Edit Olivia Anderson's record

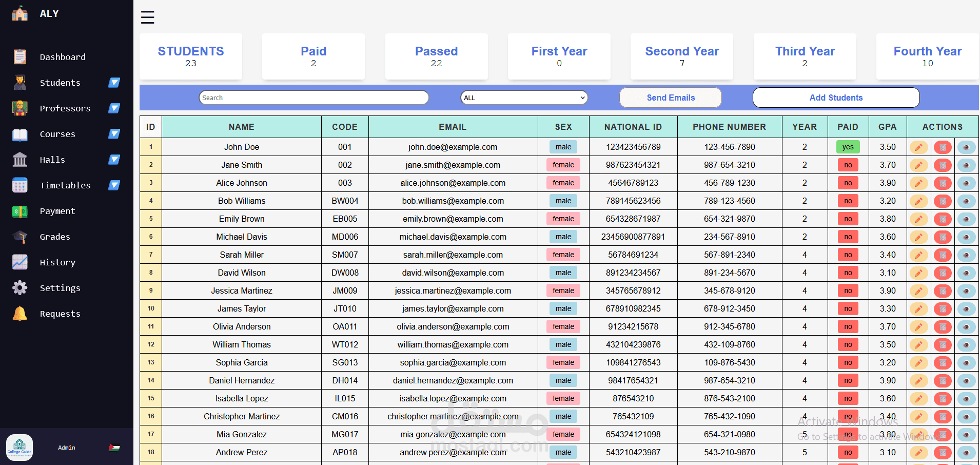(918, 327)
